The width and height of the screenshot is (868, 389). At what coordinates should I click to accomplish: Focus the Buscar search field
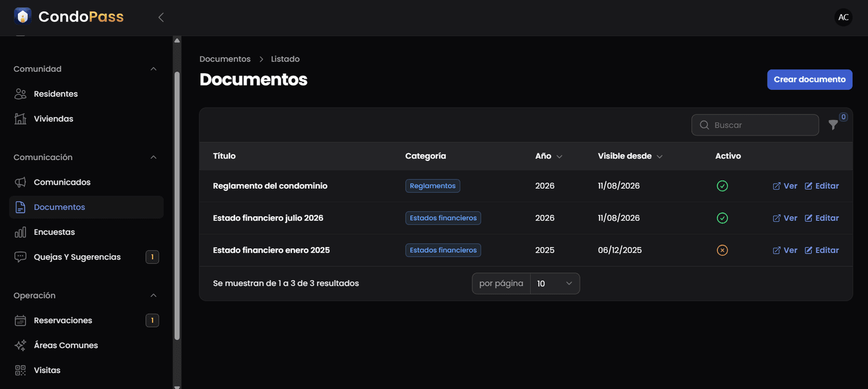click(755, 125)
